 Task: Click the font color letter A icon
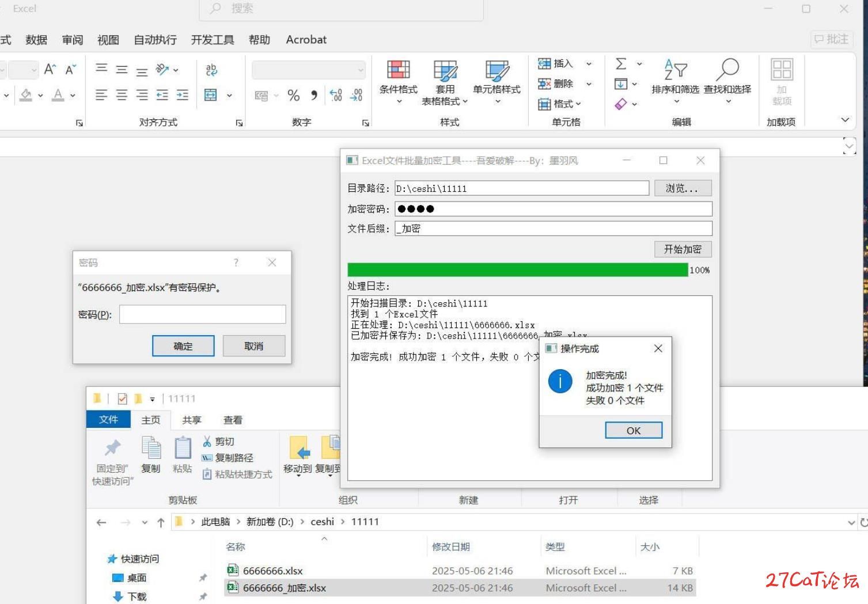pyautogui.click(x=58, y=95)
